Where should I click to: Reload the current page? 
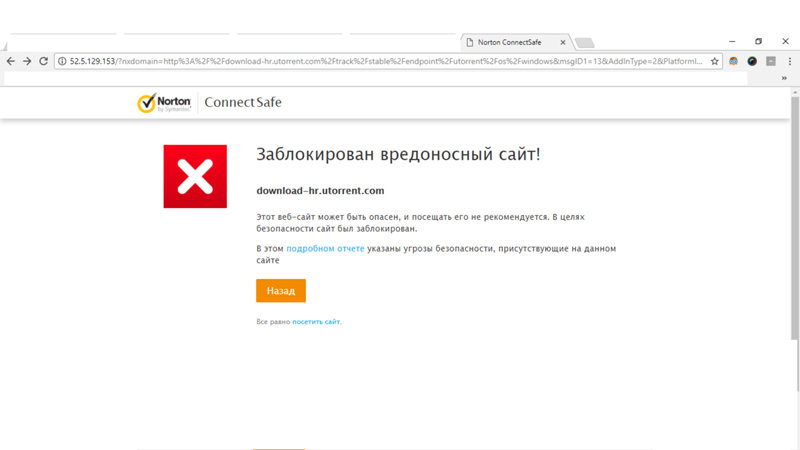(43, 61)
